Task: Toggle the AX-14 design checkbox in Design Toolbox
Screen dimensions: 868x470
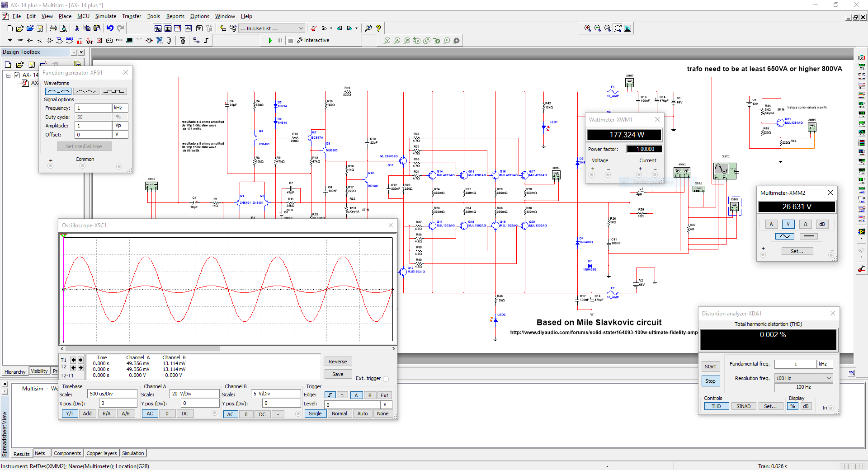Action: (17, 75)
